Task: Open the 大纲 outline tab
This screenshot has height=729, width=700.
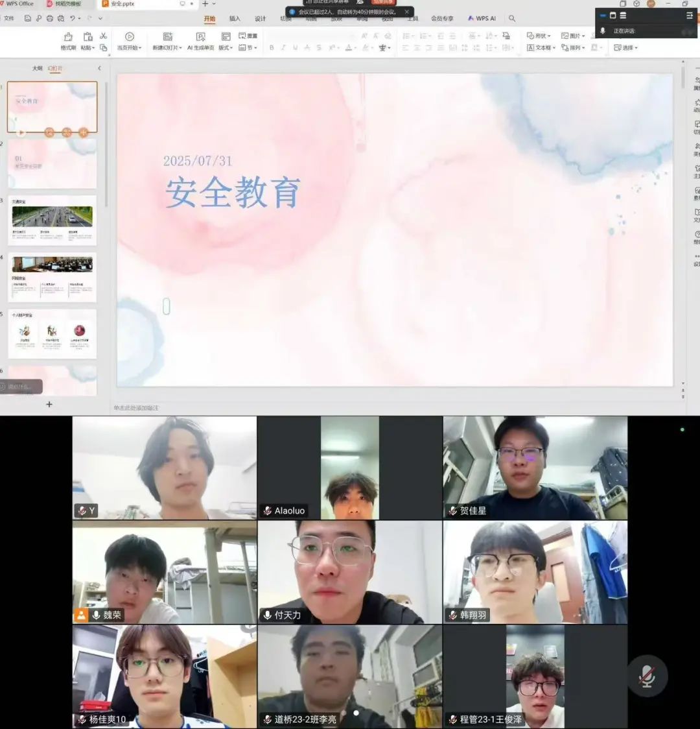Action: [37, 68]
